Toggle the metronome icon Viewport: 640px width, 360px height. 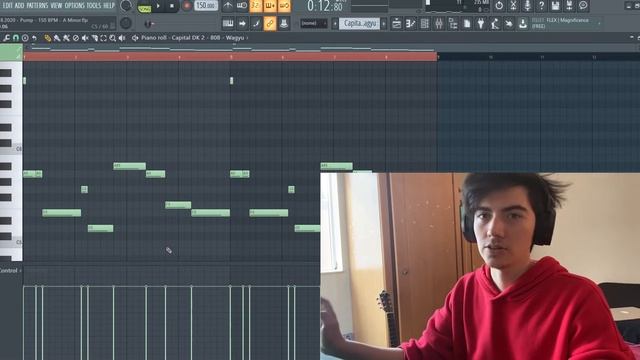point(228,6)
